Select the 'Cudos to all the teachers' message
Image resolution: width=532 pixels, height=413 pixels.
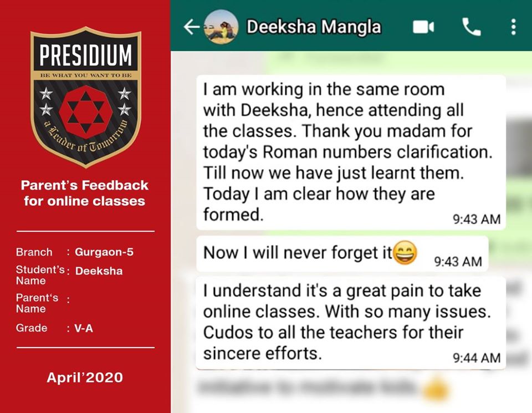(351, 323)
